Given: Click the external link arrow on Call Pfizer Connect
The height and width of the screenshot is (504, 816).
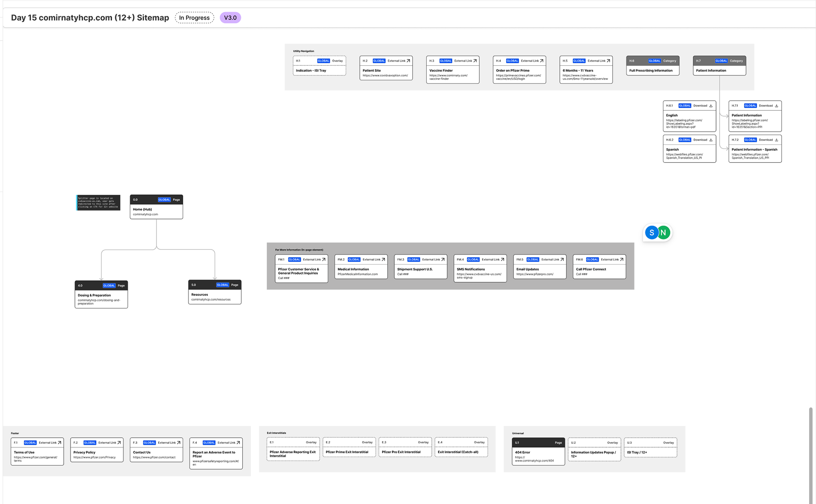Looking at the screenshot, I should [x=622, y=259].
